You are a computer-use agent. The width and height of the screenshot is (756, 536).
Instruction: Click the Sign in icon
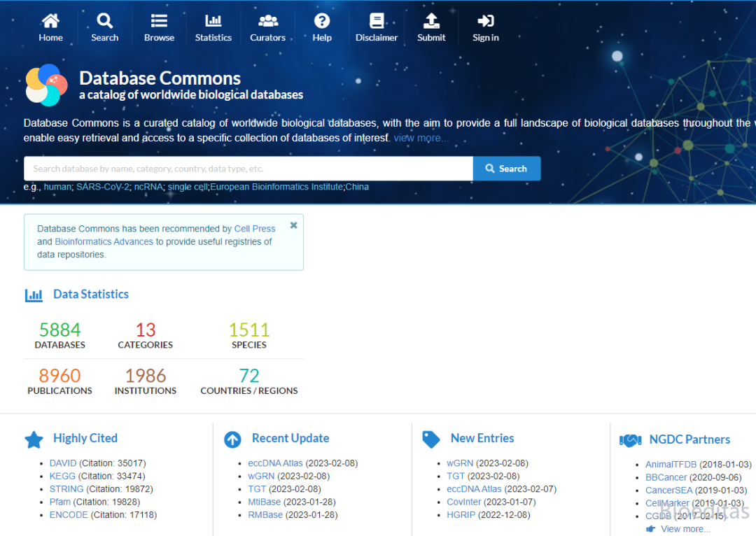click(485, 22)
